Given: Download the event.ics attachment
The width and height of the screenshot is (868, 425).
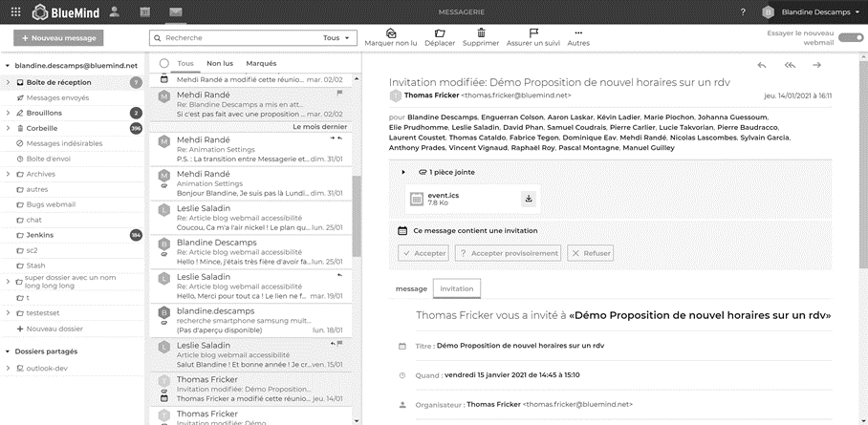Looking at the screenshot, I should tap(527, 199).
